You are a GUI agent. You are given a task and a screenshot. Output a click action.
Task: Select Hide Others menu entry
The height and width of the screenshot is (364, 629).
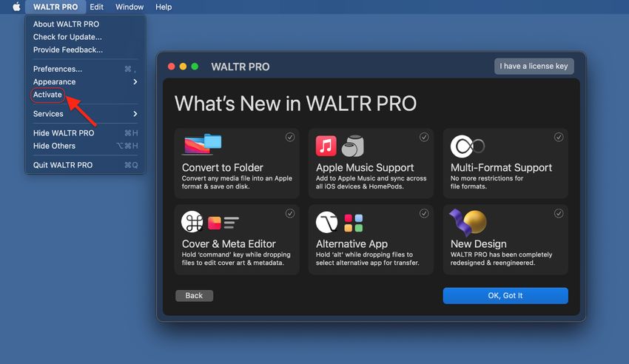85,146
